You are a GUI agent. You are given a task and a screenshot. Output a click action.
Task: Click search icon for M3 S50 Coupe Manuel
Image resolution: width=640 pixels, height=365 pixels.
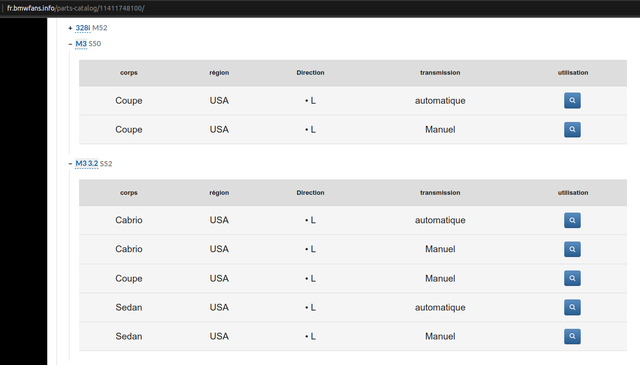coord(572,129)
